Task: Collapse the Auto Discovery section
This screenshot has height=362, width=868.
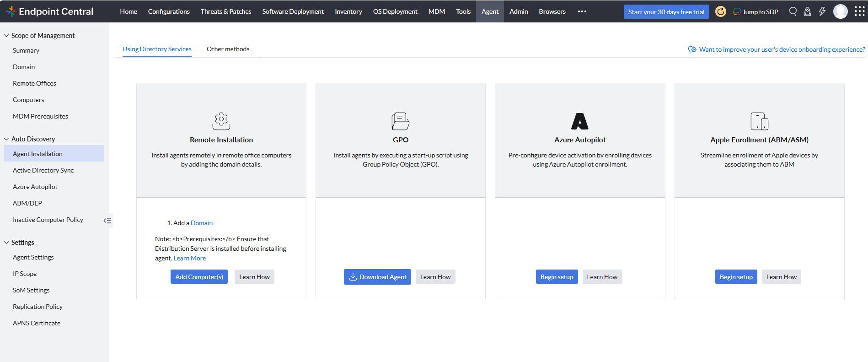Action: (6, 139)
